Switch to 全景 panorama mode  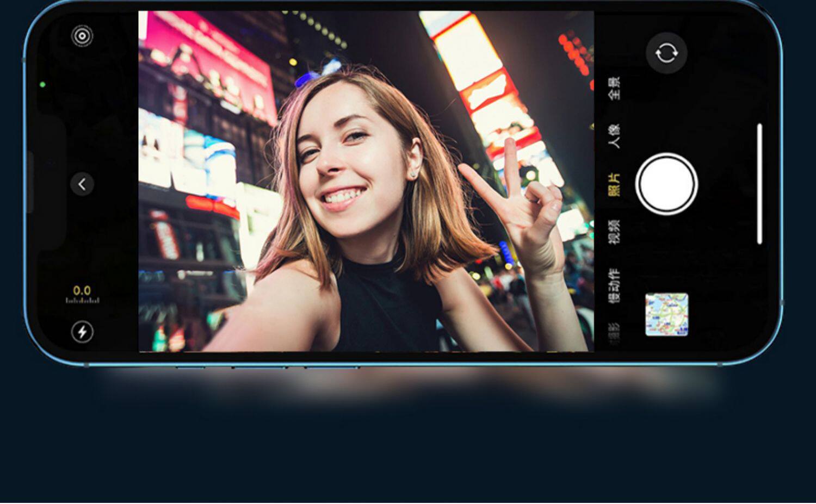614,89
